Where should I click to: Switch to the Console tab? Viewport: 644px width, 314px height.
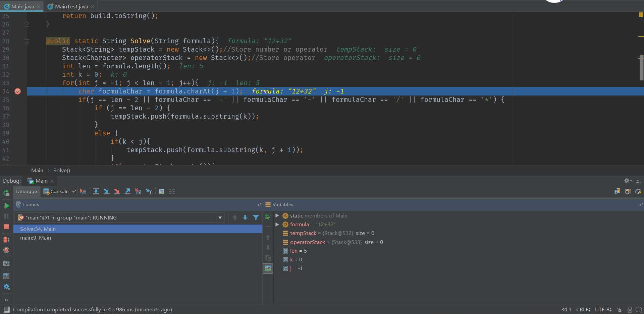coord(56,191)
